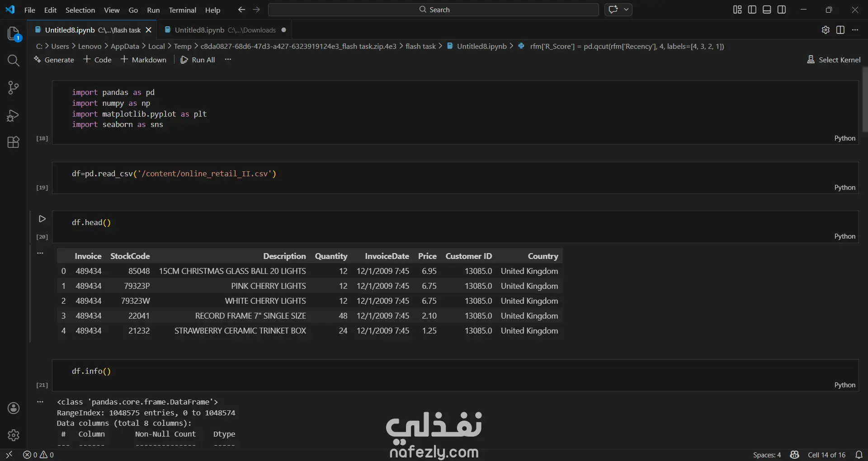Image resolution: width=868 pixels, height=461 pixels.
Task: Close the Untitled8.ipynb flash task tab
Action: (148, 30)
